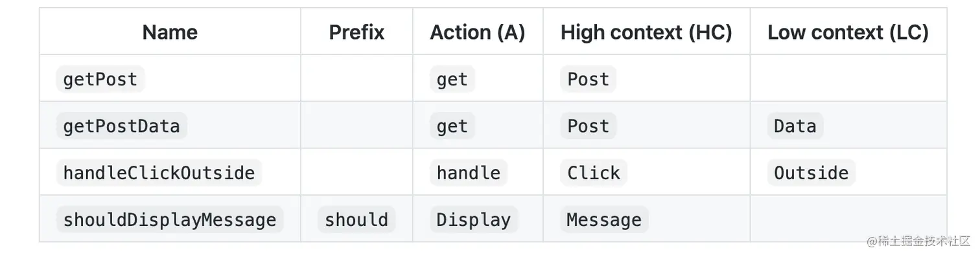Click the Click high context cell
The height and width of the screenshot is (257, 980).
[x=594, y=173]
